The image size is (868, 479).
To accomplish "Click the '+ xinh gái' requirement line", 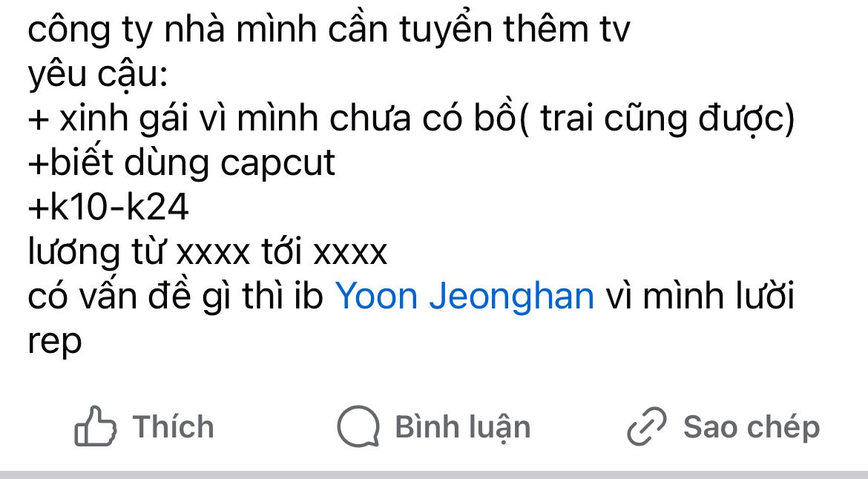I will click(411, 119).
